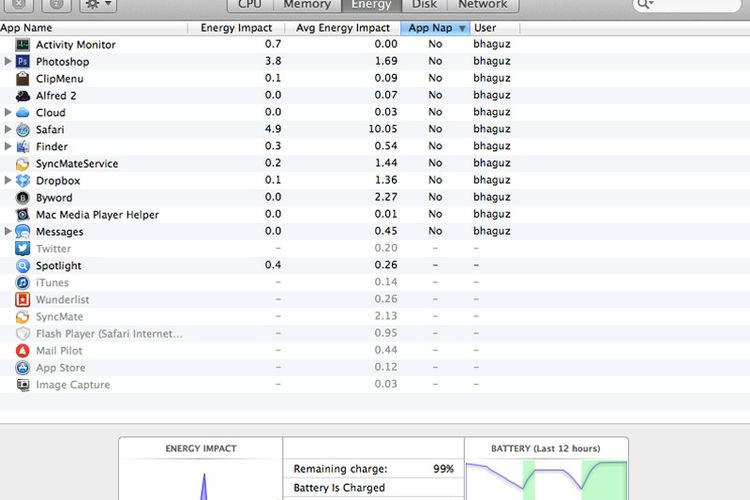
Task: Click the Wunderlist app icon
Action: click(x=22, y=300)
